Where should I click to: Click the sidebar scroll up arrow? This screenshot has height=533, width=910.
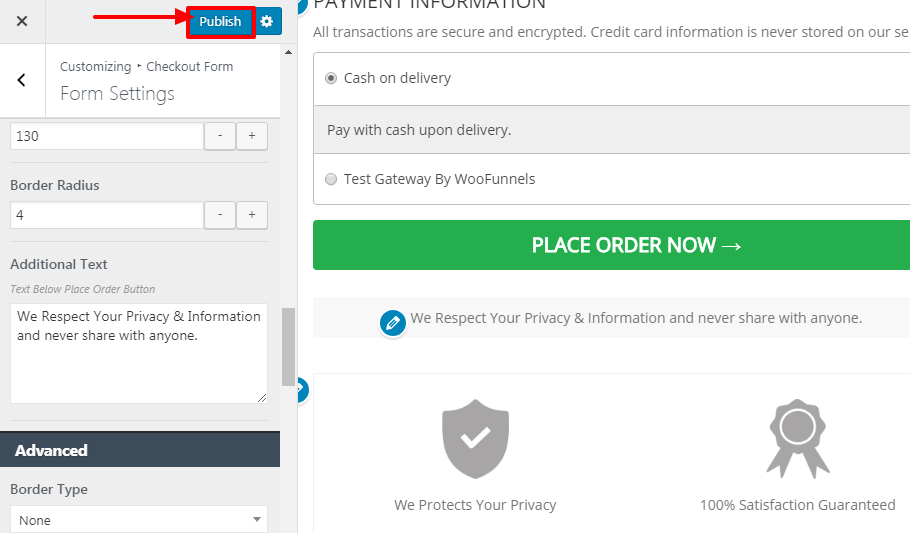pyautogui.click(x=288, y=53)
